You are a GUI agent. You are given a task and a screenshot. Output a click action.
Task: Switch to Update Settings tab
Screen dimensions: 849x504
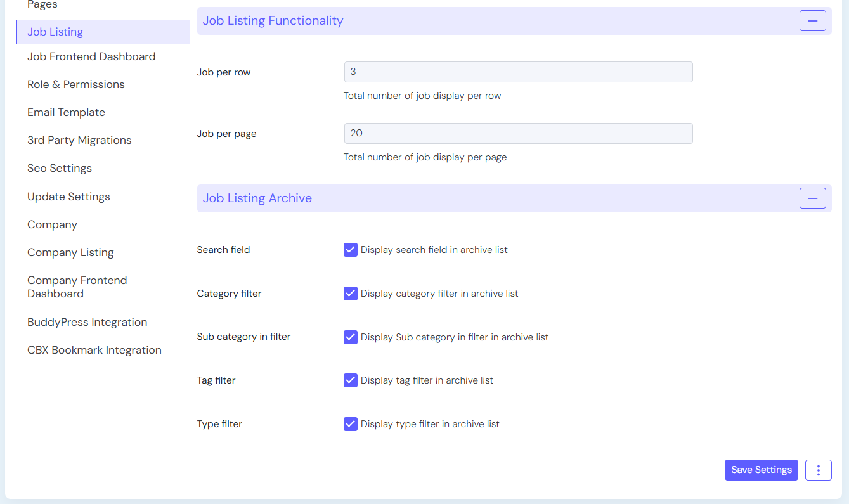click(x=68, y=197)
